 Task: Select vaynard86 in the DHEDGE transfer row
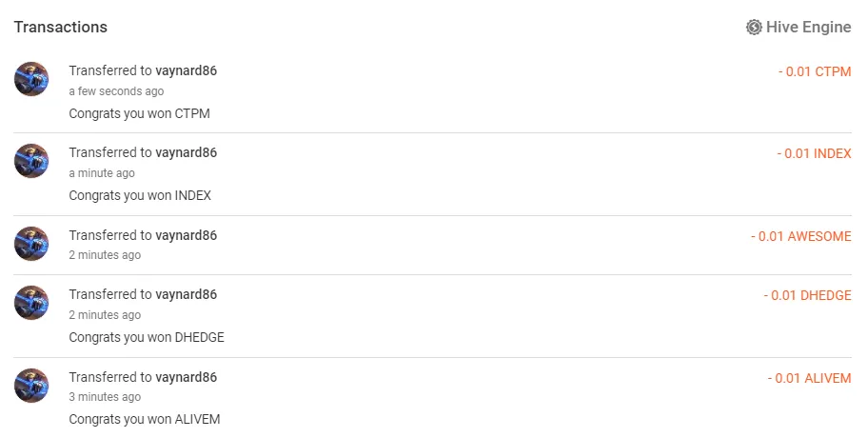click(x=186, y=294)
